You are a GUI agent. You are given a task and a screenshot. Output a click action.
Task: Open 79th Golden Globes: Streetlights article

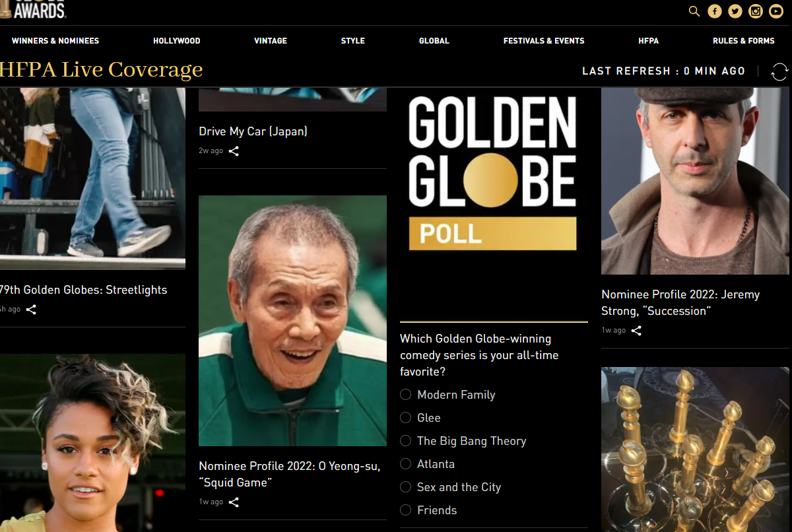(x=83, y=290)
